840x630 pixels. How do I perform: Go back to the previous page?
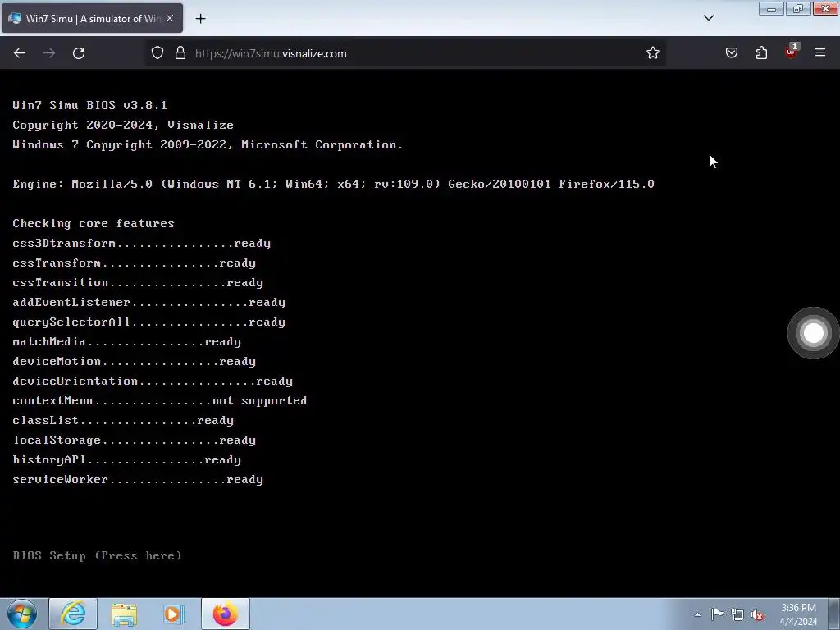pyautogui.click(x=20, y=53)
